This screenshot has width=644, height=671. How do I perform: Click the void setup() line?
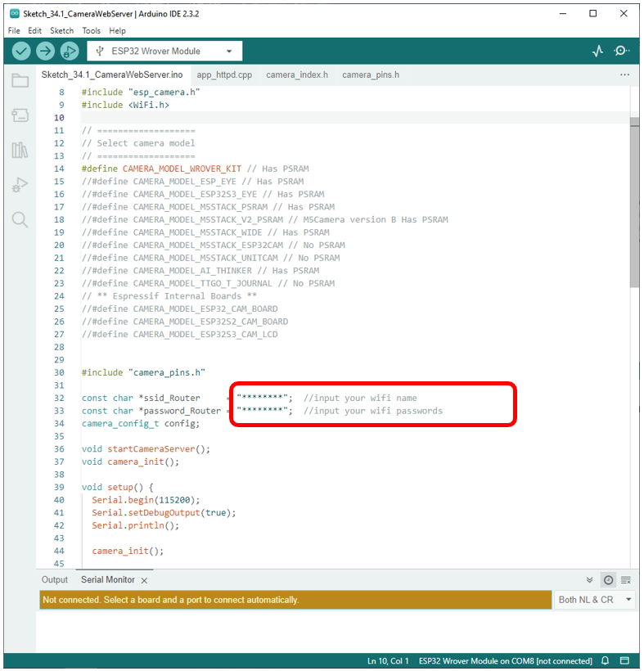pyautogui.click(x=117, y=487)
